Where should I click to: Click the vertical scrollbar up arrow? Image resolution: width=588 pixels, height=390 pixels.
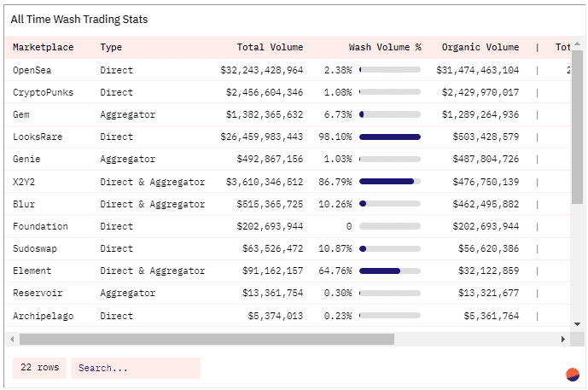click(x=577, y=44)
